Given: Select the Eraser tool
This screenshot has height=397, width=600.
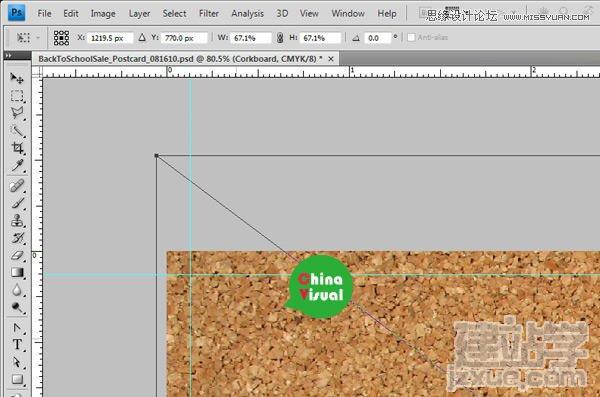Looking at the screenshot, I should 17,255.
